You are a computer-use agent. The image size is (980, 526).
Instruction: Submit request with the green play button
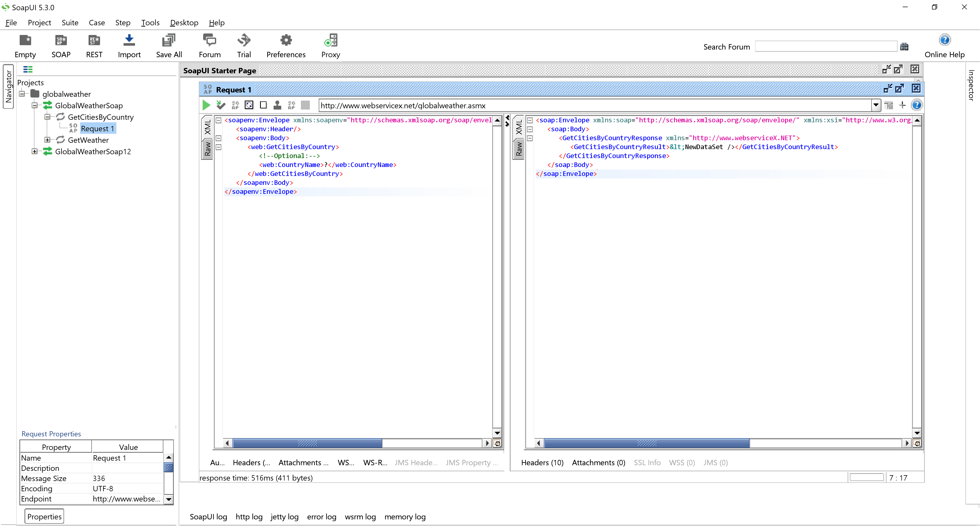click(206, 105)
